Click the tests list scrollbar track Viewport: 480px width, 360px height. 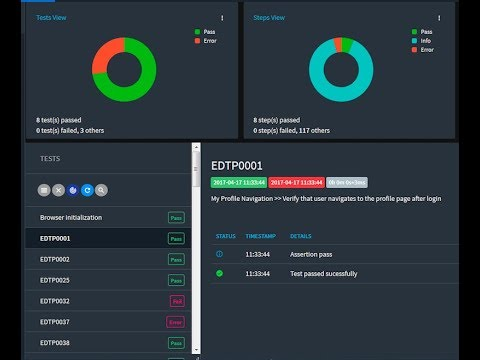[196, 267]
